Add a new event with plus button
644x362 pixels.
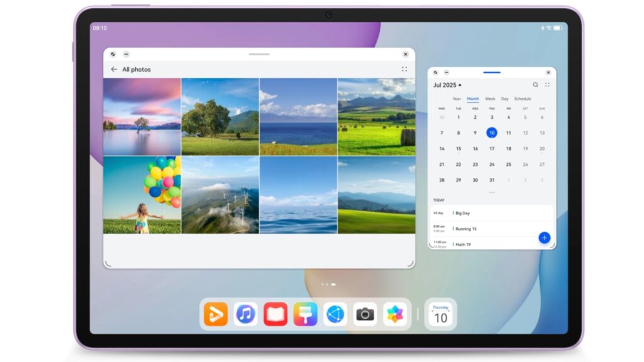pos(545,238)
